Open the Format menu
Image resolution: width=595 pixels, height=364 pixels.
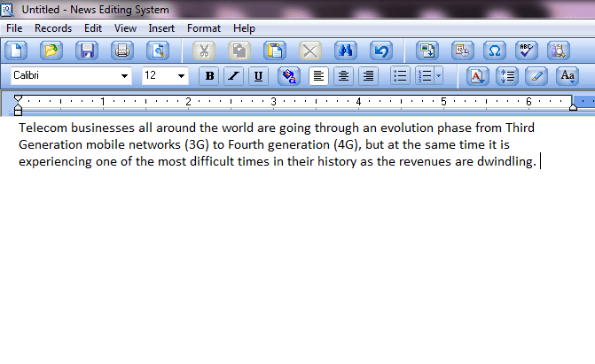(x=204, y=28)
